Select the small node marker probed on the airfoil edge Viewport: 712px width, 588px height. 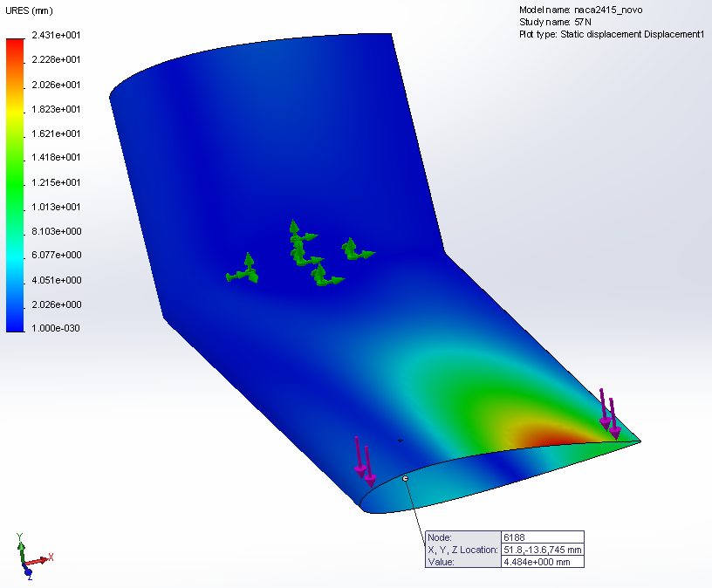[x=407, y=479]
